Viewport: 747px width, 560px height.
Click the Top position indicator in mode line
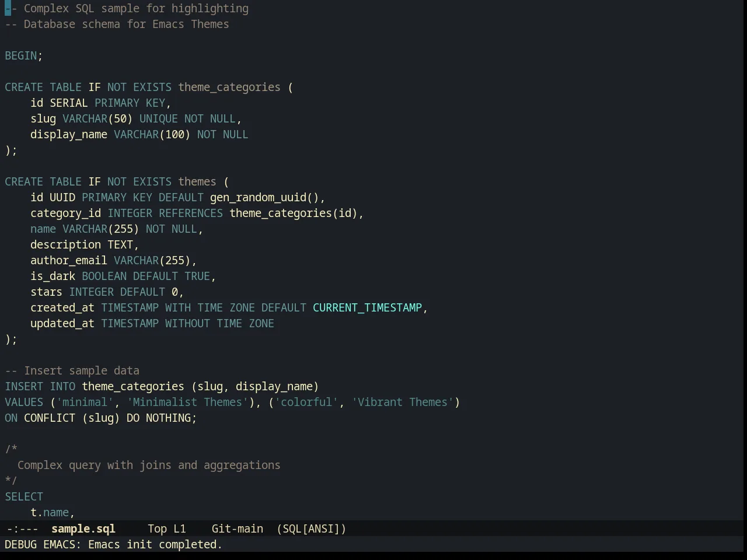157,528
